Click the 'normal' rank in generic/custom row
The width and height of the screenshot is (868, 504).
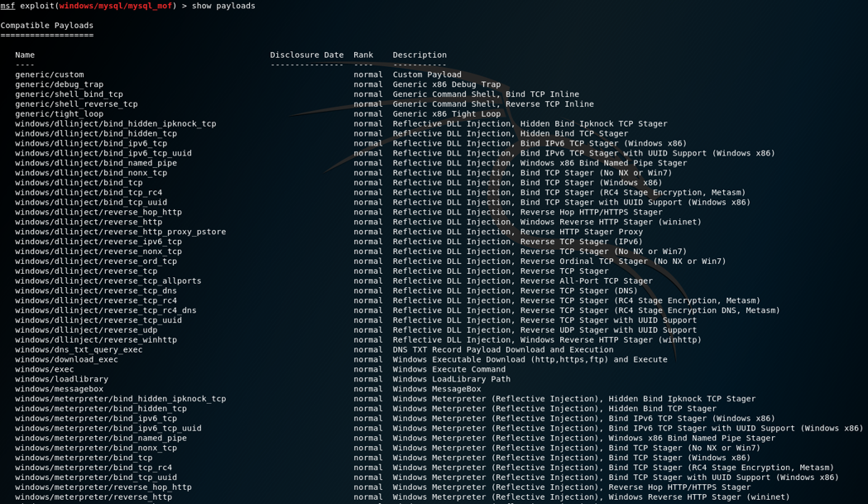pyautogui.click(x=368, y=74)
